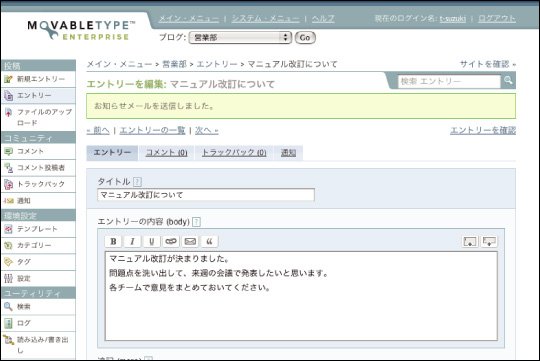Click the カテゴリー category icon

8,245
